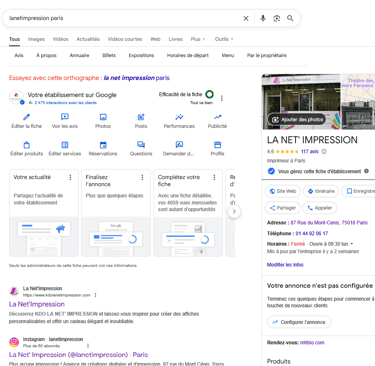Image resolution: width=375 pixels, height=366 pixels.
Task: Open options menu on Complétez votre fiche card
Action: pos(214,177)
